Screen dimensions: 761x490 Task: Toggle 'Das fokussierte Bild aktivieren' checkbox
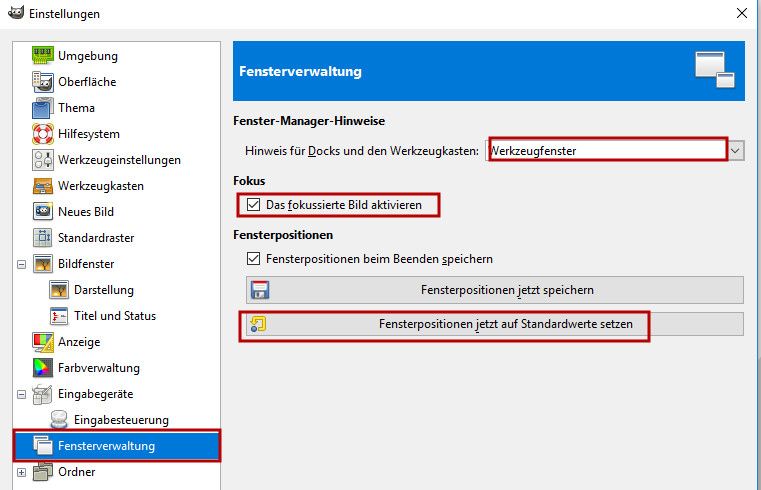(x=253, y=205)
